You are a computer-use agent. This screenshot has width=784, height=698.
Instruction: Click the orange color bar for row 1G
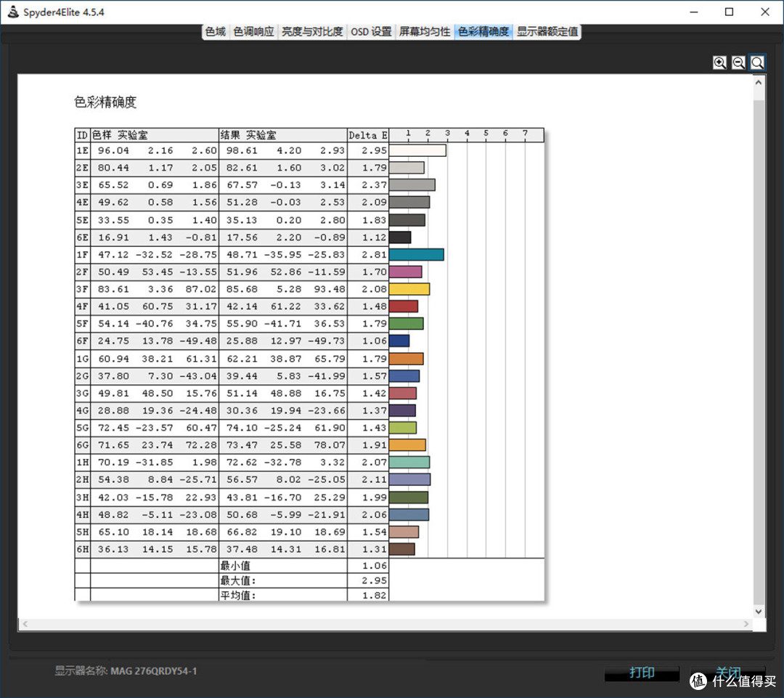coord(407,359)
